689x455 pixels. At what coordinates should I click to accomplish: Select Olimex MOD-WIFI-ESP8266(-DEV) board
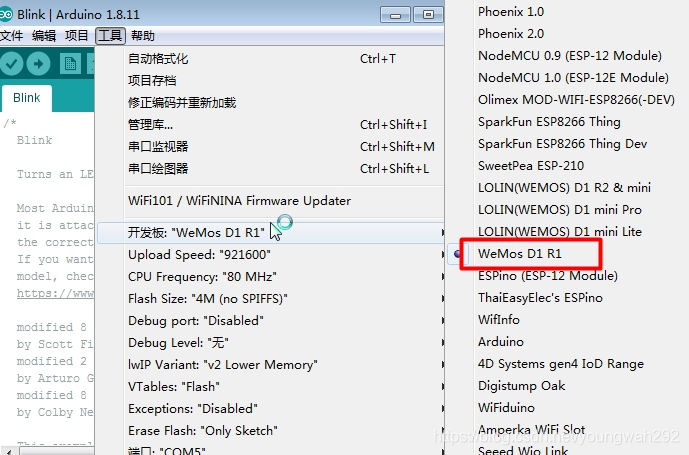coord(576,100)
